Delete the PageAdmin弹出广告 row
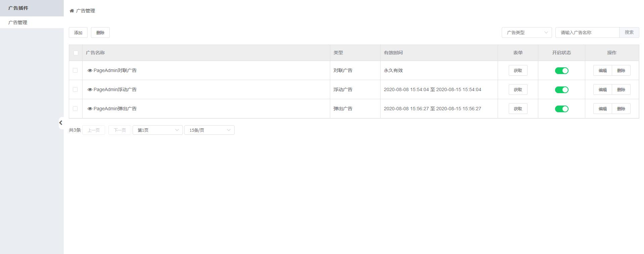 click(621, 109)
